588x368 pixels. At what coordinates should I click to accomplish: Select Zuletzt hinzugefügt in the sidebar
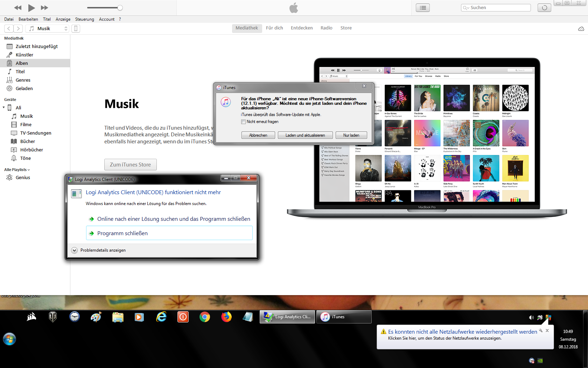point(35,46)
